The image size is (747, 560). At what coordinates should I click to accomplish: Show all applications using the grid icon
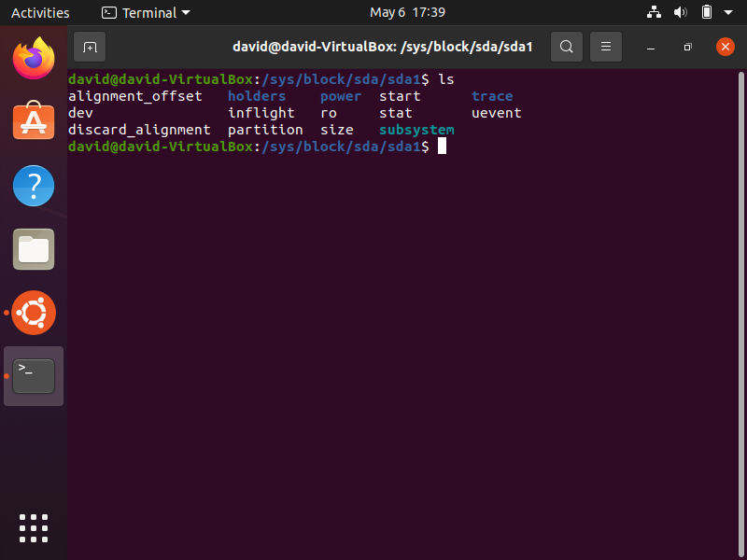tap(34, 528)
